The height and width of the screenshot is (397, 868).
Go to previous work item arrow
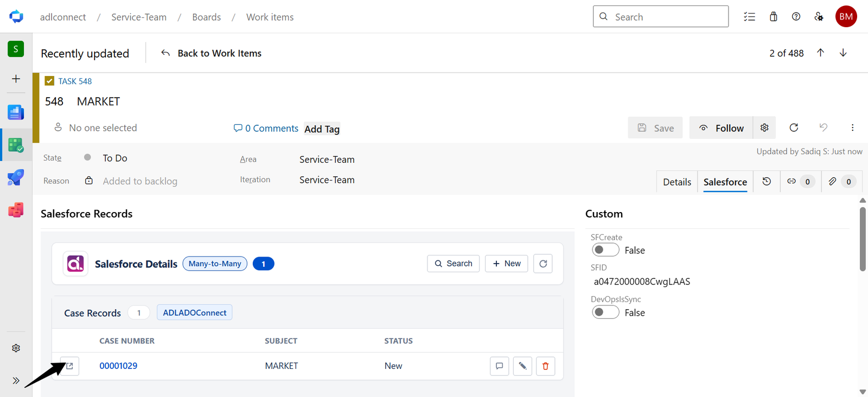pos(820,53)
